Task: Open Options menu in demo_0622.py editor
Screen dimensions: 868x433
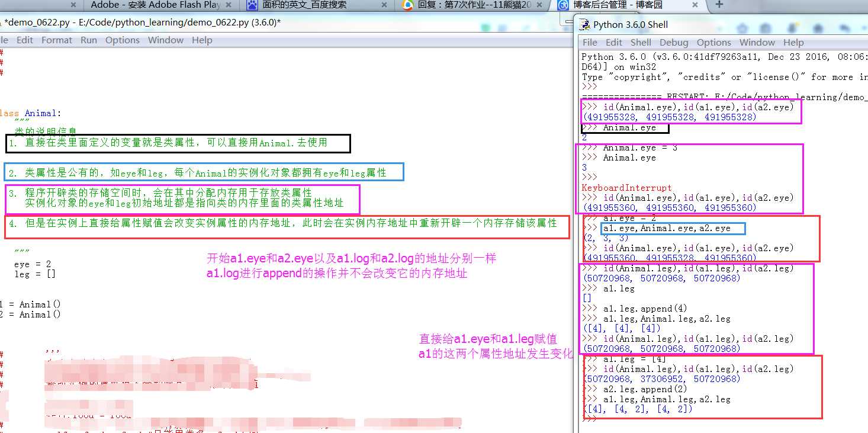Action: (x=123, y=40)
